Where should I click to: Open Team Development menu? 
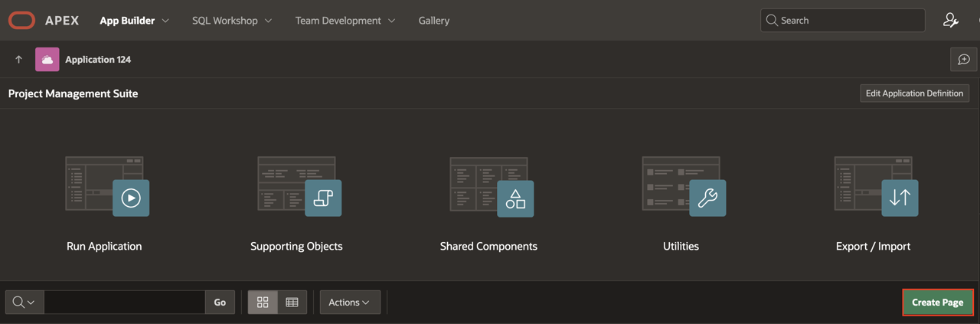[345, 21]
